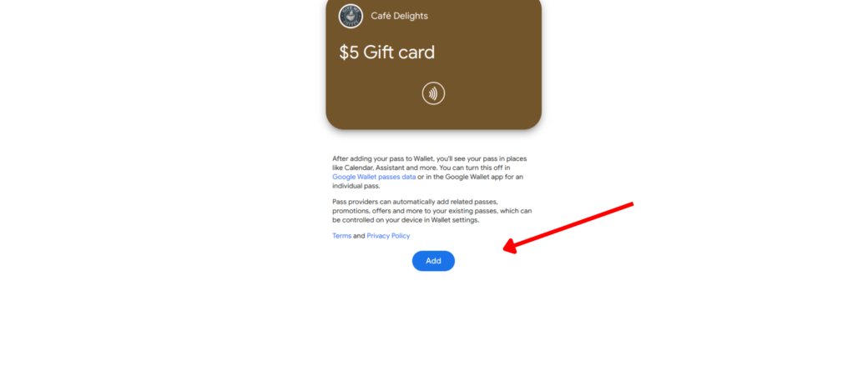Viewport: 868px width, 366px height.
Task: Click the 'like Calendar, Assistant and more' line
Action: point(421,168)
